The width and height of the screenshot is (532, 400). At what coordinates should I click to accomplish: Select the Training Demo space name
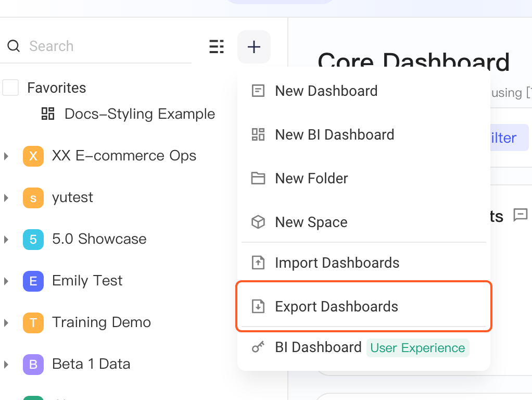(x=102, y=322)
